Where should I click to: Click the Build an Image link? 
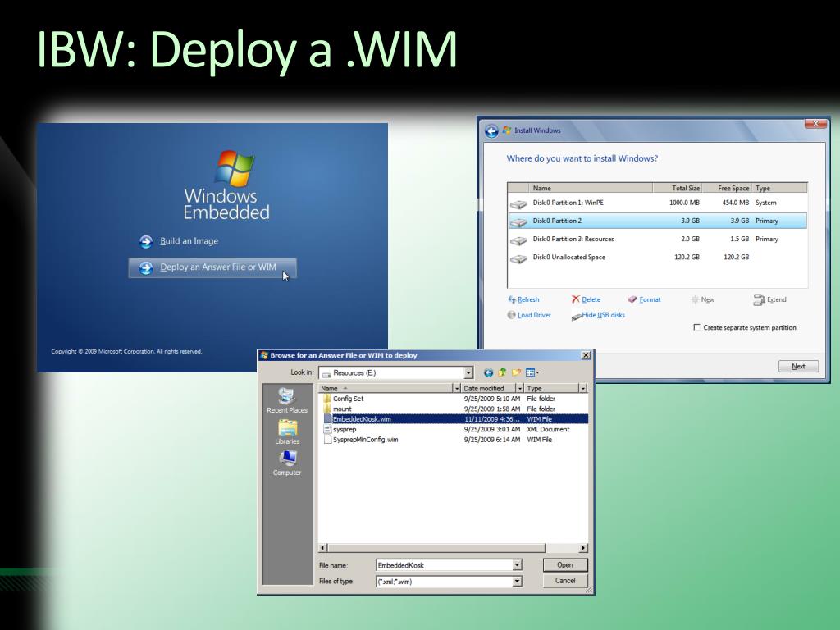[x=189, y=241]
